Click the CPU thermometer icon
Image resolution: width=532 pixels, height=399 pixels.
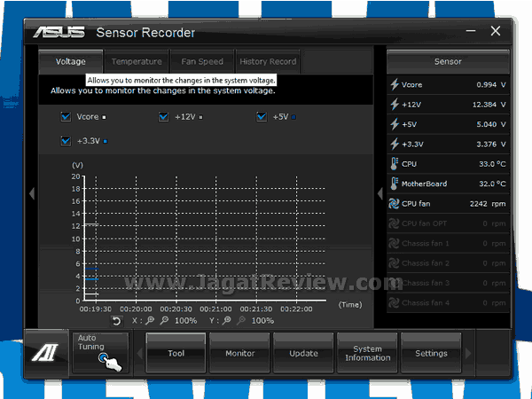394,164
